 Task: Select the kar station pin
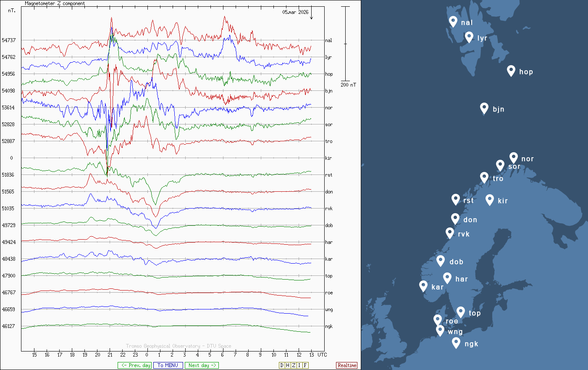(x=423, y=286)
